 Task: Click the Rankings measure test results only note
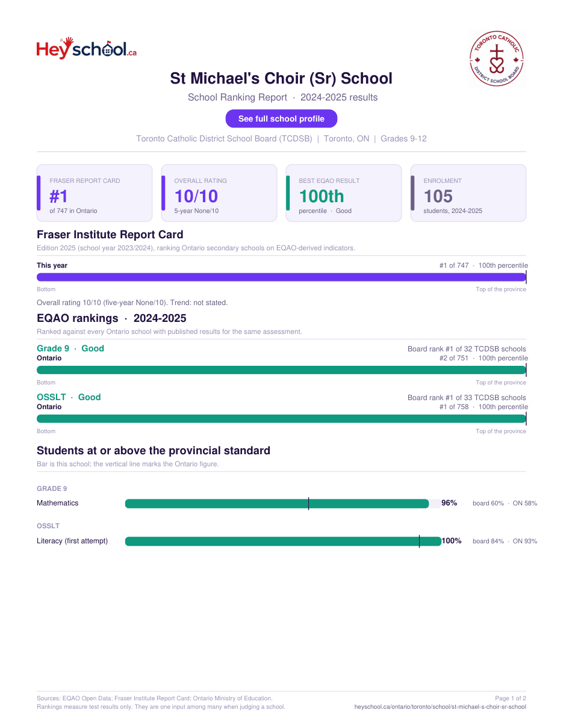point(161,707)
